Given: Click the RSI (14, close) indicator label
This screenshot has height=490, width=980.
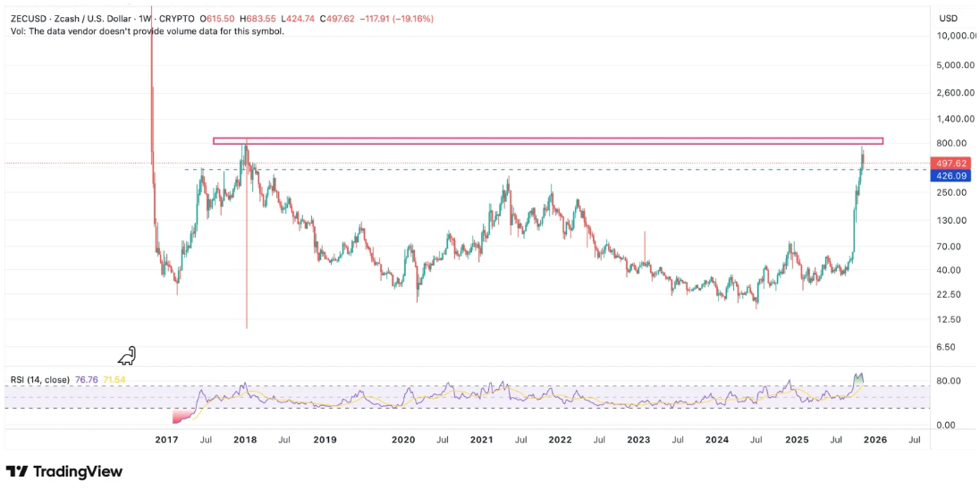Looking at the screenshot, I should 39,379.
